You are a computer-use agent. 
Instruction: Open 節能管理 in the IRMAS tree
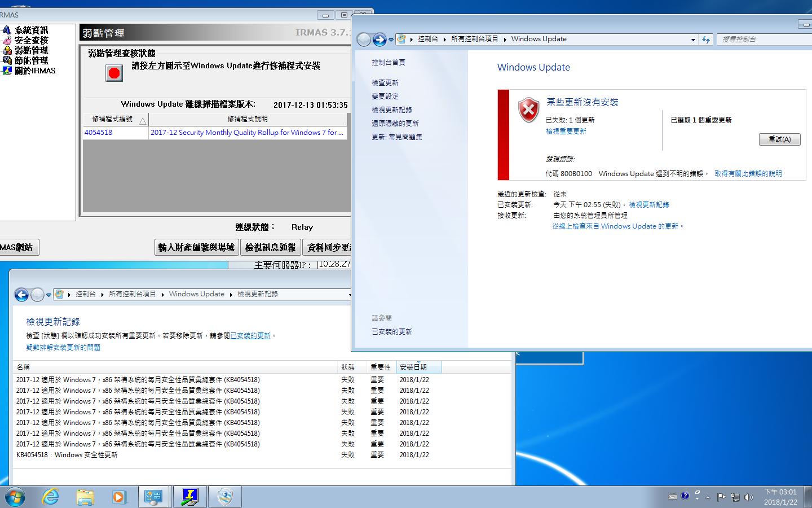[31, 60]
